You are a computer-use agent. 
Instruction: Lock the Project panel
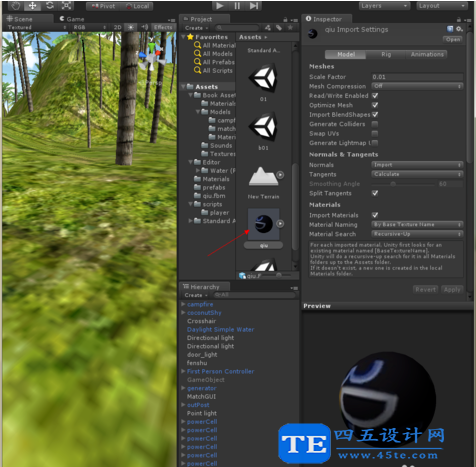(285, 20)
